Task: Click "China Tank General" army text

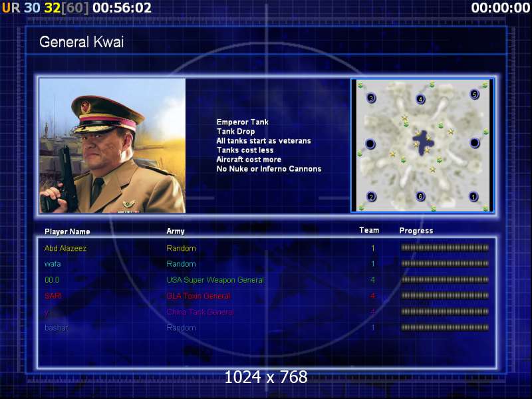Action: tap(200, 312)
